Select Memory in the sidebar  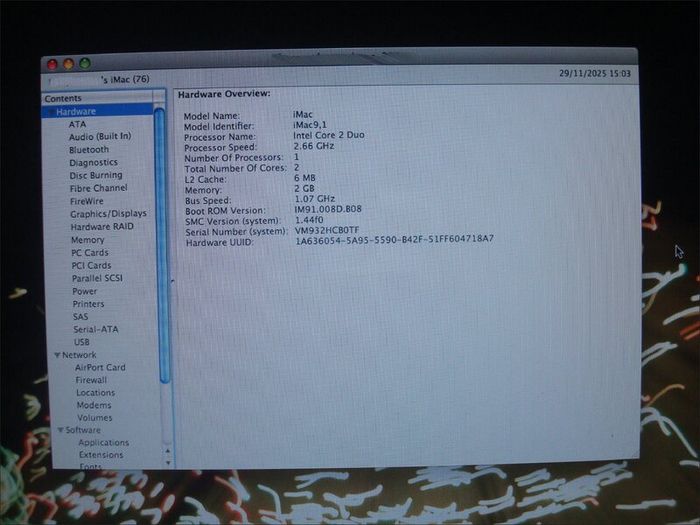pos(88,240)
